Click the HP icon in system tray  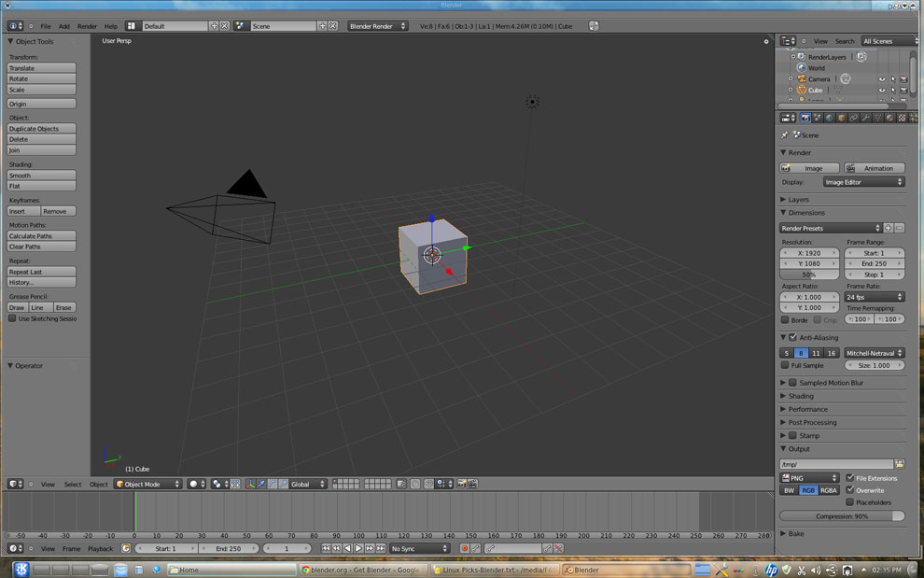[x=771, y=570]
